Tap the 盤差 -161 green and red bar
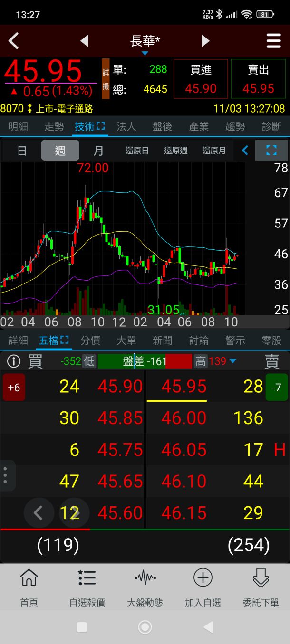 point(145,361)
